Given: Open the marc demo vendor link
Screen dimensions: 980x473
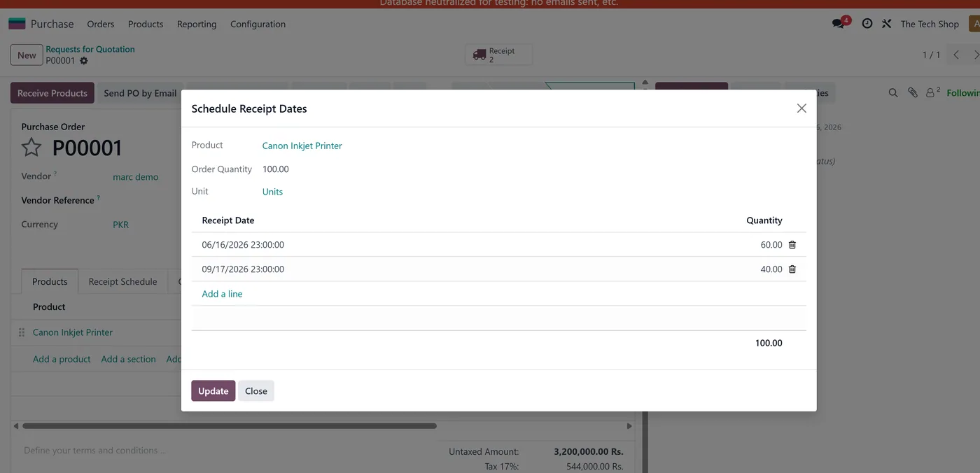Looking at the screenshot, I should (136, 177).
